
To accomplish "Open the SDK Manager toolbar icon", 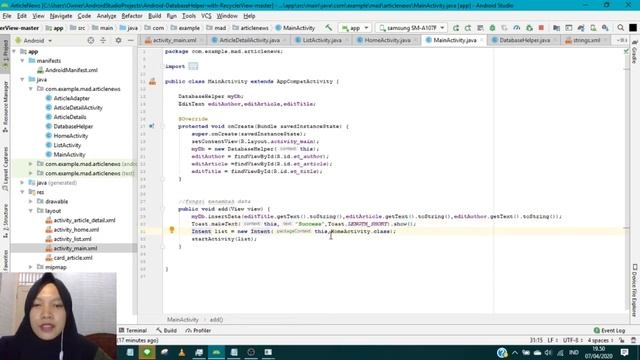I will [x=605, y=28].
